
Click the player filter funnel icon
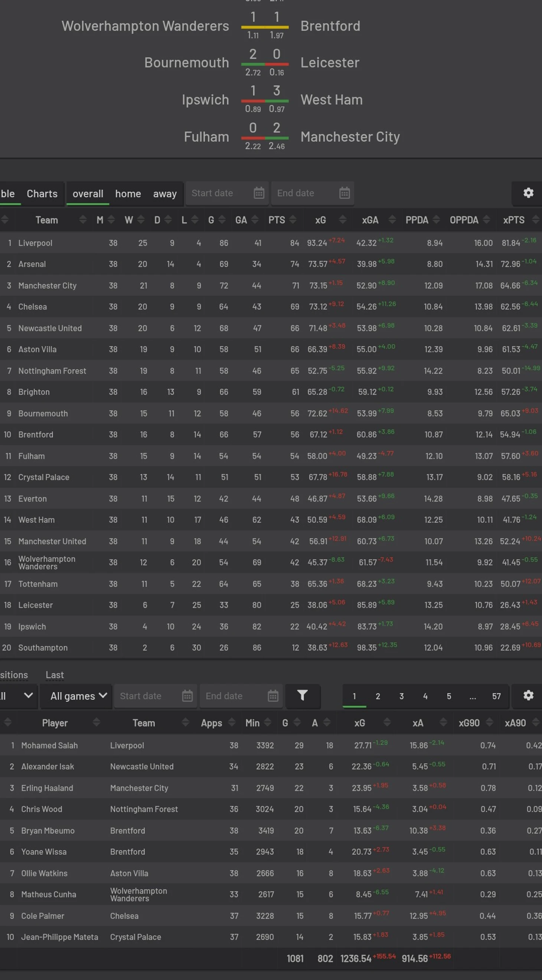click(x=302, y=695)
